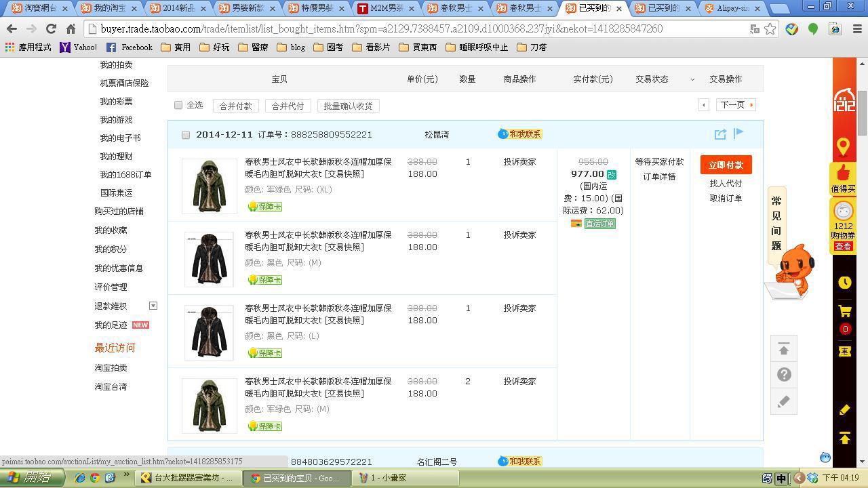
Task: Click the blue flag icon on order header
Action: pyautogui.click(x=738, y=134)
